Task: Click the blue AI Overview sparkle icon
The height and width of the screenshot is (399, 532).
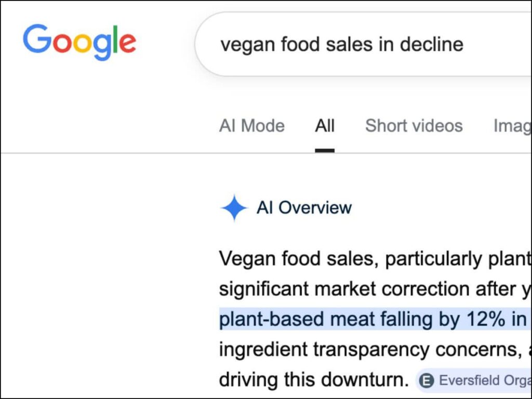Action: coord(234,208)
